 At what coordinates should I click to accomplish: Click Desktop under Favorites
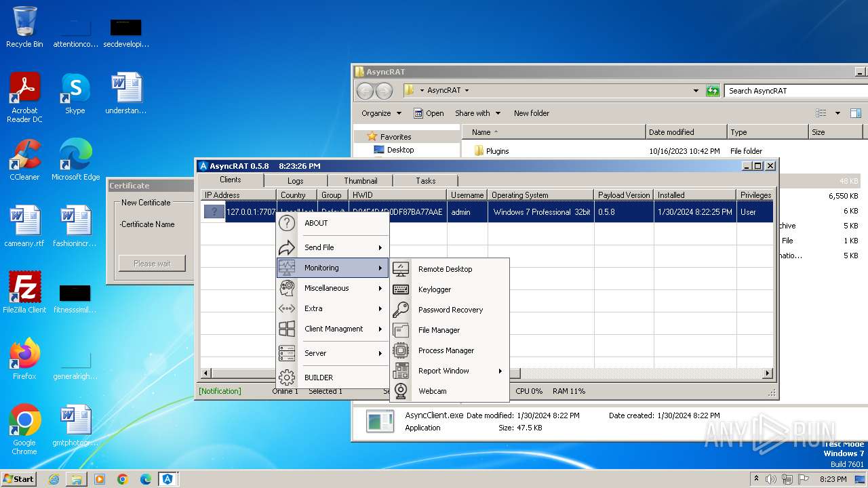(x=401, y=150)
